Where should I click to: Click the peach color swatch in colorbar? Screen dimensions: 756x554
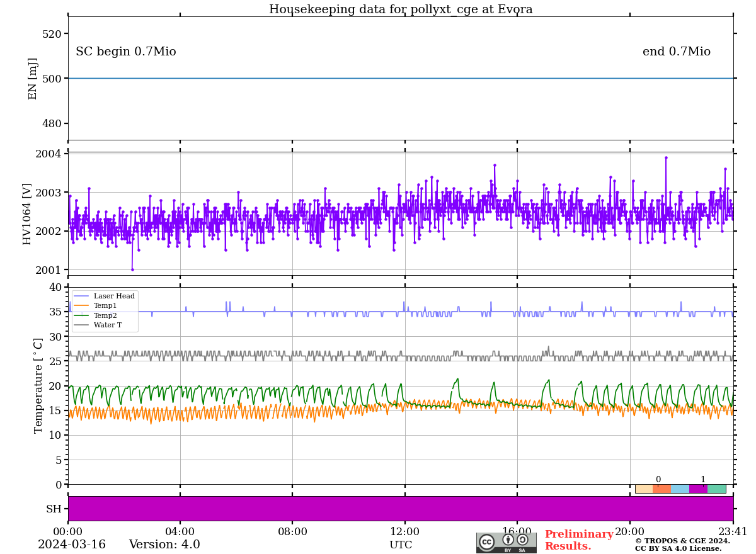[644, 489]
